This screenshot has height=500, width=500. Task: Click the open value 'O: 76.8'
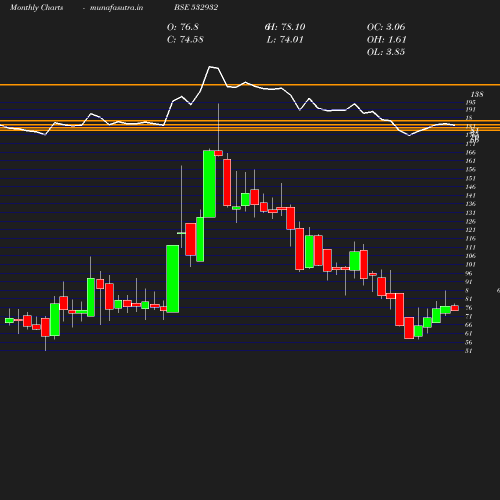pyautogui.click(x=183, y=27)
